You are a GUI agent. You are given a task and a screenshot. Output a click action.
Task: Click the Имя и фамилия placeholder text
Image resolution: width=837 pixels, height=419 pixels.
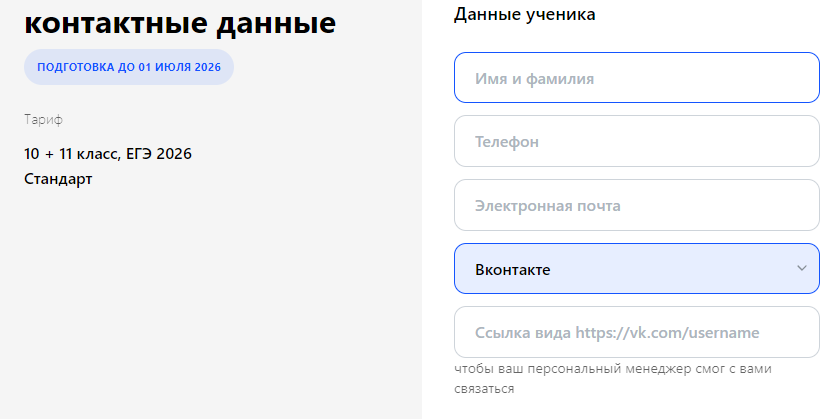pos(534,79)
